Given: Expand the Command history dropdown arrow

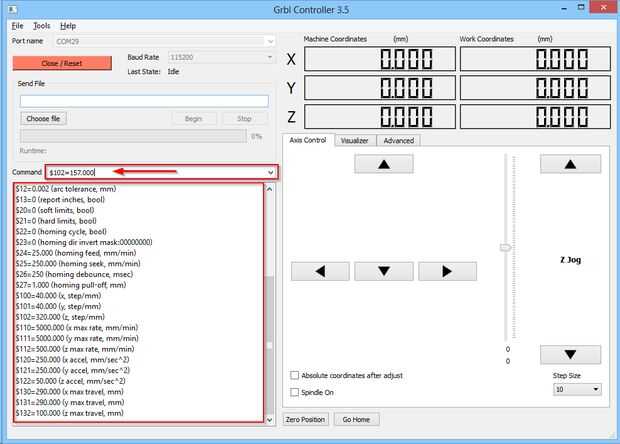Looking at the screenshot, I should (270, 172).
